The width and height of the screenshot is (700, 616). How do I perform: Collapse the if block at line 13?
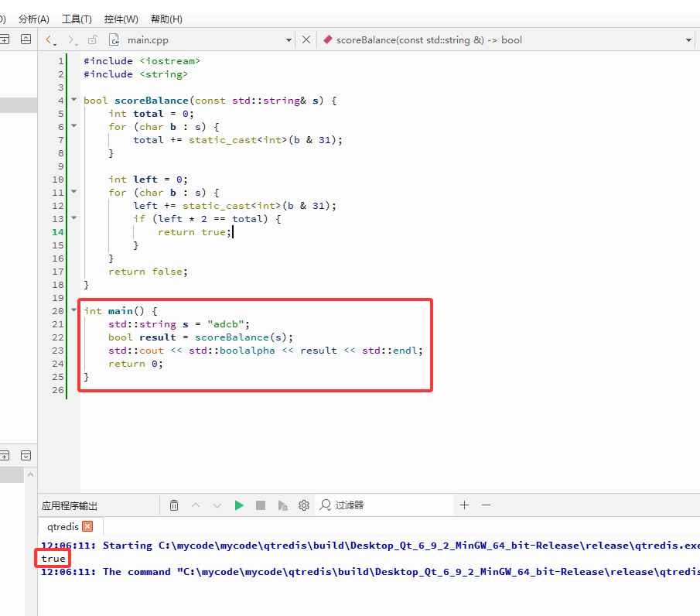74,218
